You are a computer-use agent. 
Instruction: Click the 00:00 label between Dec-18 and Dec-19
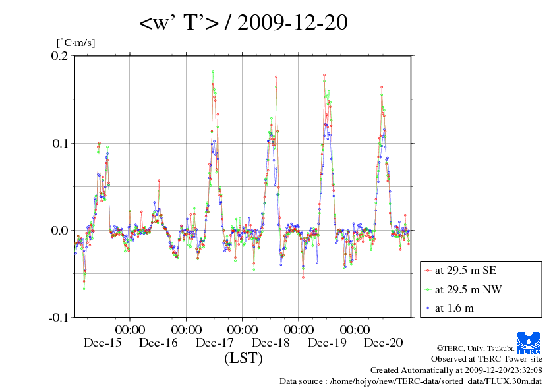(299, 329)
